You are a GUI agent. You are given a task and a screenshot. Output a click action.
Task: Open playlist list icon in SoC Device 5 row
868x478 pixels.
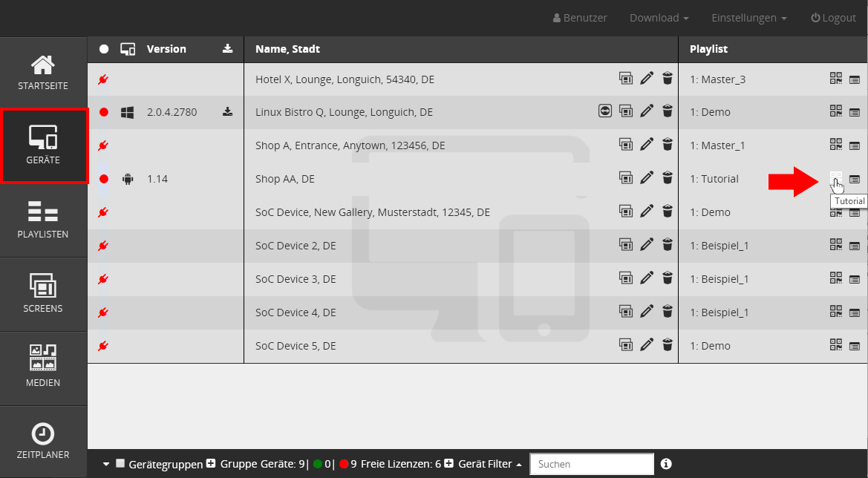(x=855, y=346)
